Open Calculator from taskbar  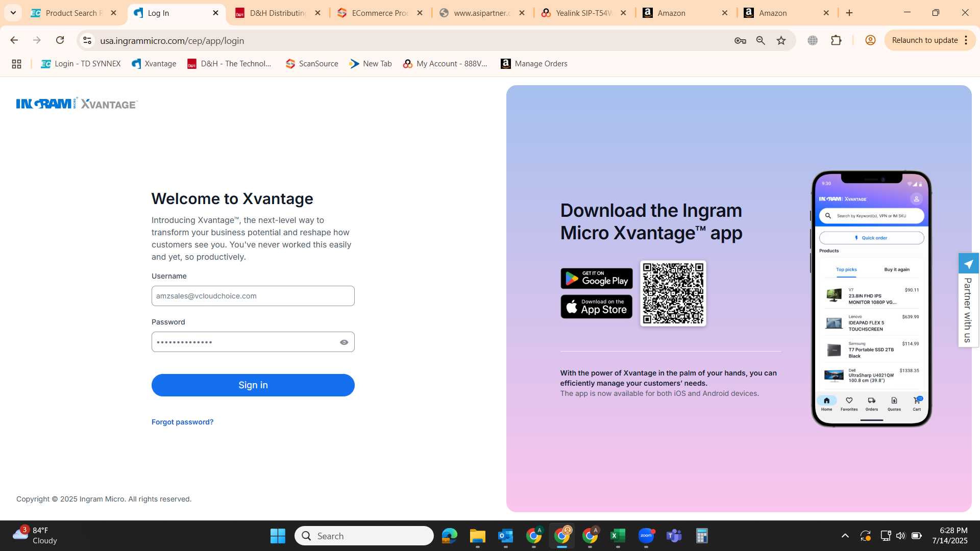coord(702,536)
